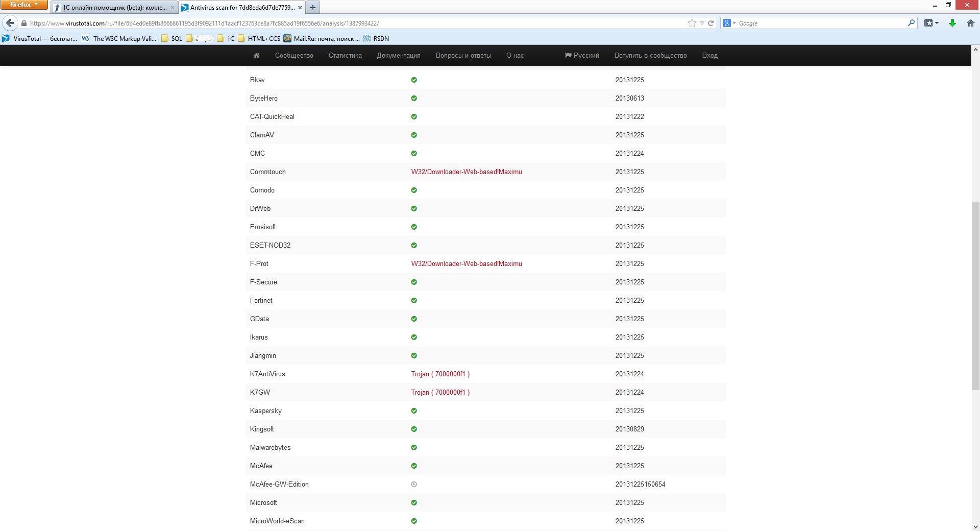Click the Microsoft clean check mark
This screenshot has height=531, width=980.
414,502
